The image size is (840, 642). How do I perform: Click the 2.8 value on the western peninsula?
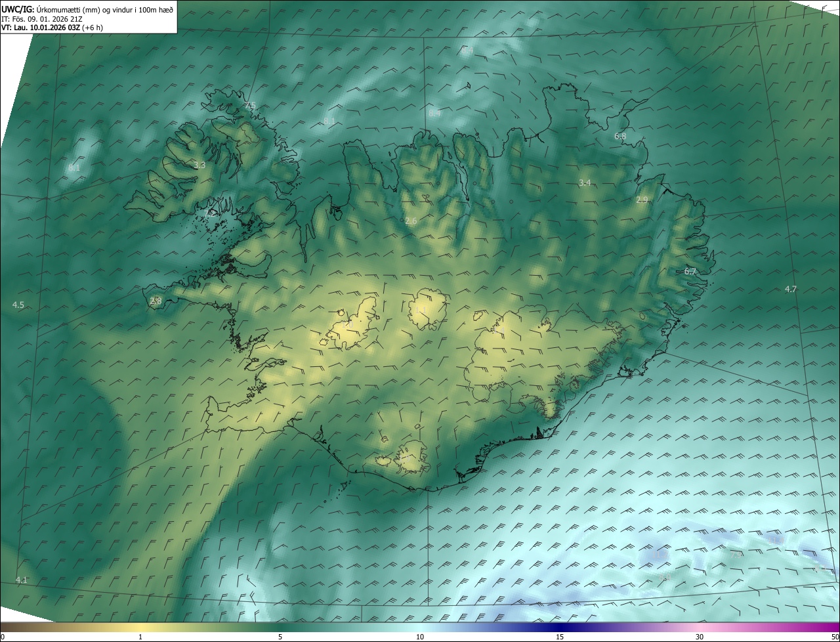pos(156,301)
